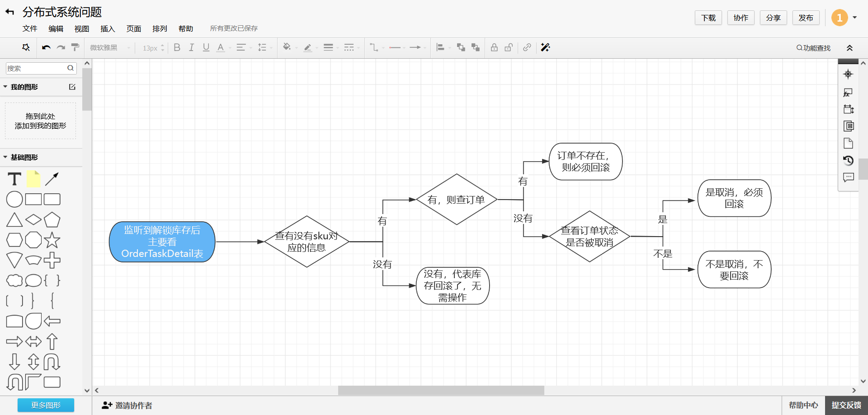
Task: Collapse the 基础图形 section
Action: pos(5,157)
